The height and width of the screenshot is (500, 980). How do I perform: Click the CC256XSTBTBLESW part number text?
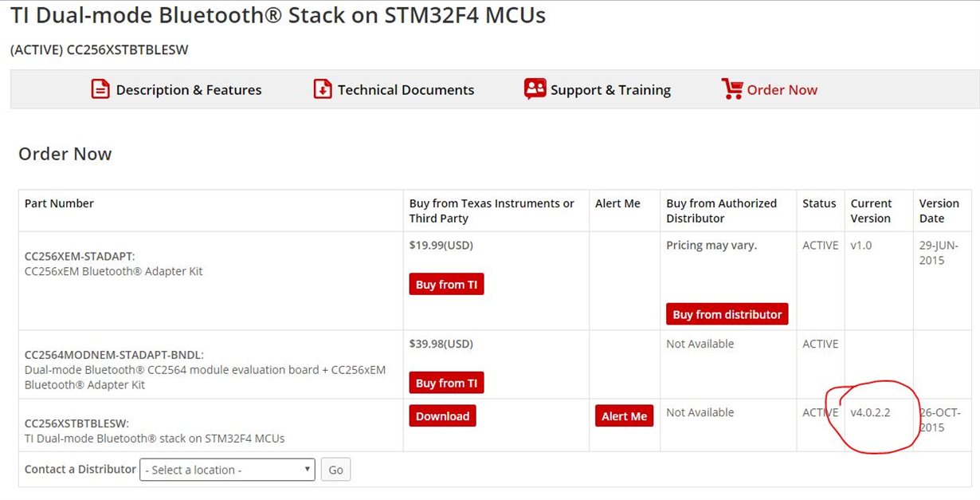click(x=76, y=423)
